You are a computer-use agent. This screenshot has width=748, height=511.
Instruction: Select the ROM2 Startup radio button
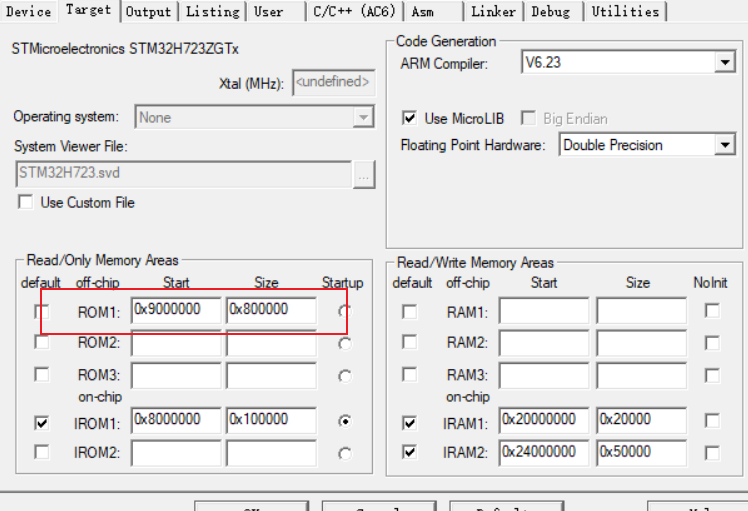click(345, 344)
